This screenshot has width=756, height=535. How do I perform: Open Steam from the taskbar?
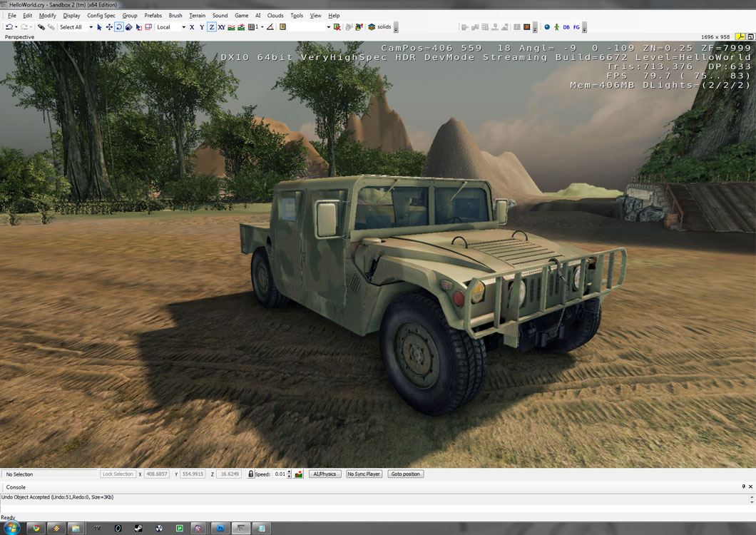(138, 529)
